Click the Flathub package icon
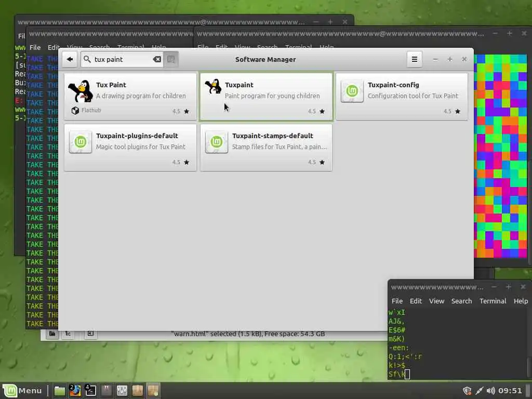Image resolution: width=532 pixels, height=399 pixels. [75, 110]
